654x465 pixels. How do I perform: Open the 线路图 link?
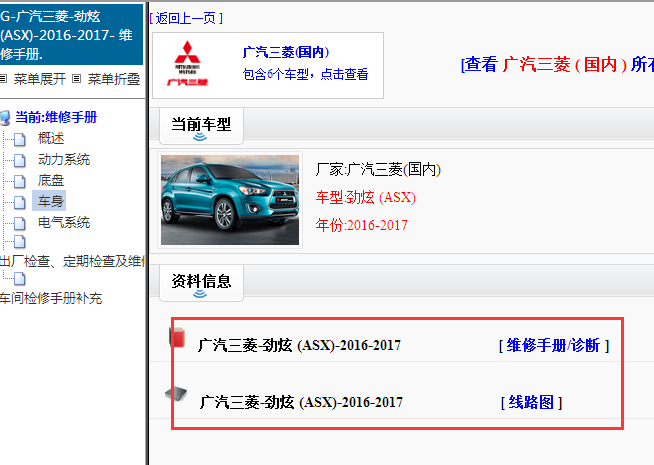click(x=531, y=402)
